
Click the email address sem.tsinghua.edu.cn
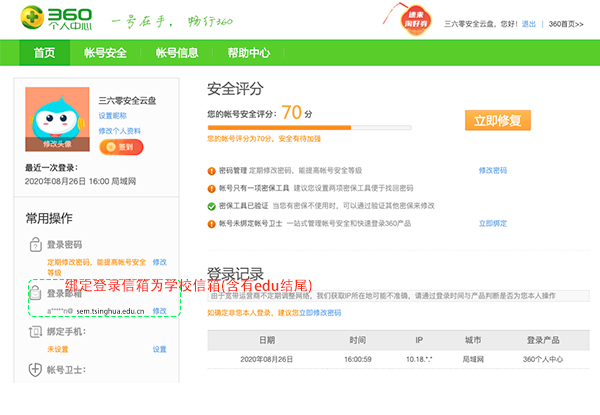pyautogui.click(x=110, y=311)
